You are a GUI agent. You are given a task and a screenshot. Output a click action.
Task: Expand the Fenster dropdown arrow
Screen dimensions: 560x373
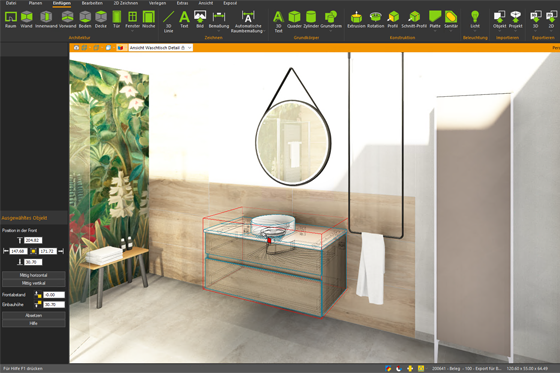coord(132,31)
